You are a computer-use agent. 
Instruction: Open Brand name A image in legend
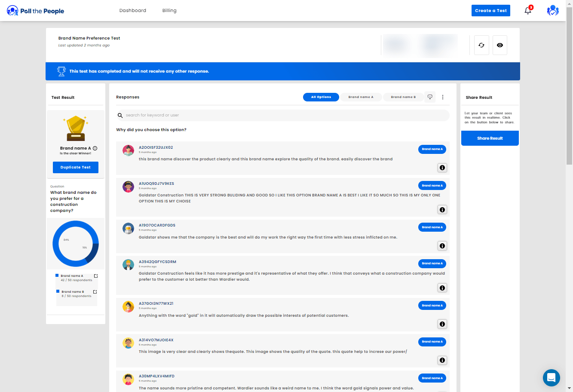click(x=96, y=276)
